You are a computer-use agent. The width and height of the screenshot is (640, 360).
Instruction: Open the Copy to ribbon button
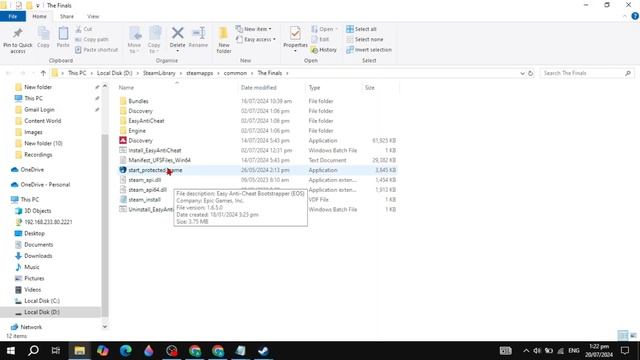(x=154, y=40)
